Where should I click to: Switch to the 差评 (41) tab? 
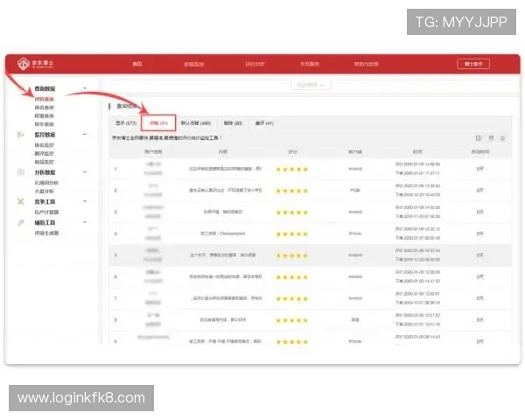coord(263,122)
